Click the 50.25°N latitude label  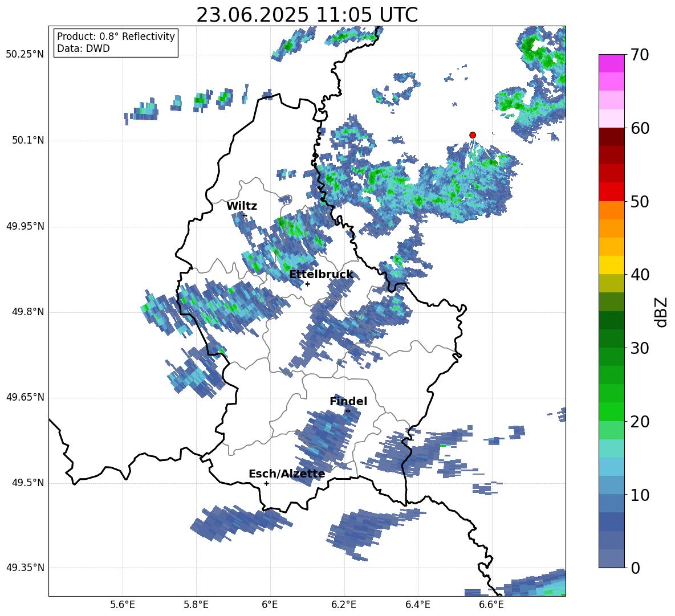pos(25,55)
